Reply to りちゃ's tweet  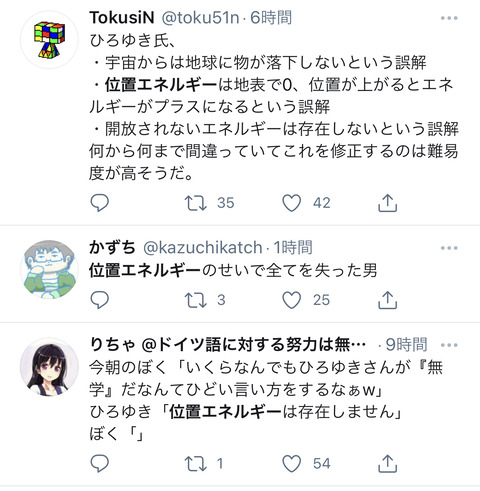point(100,463)
